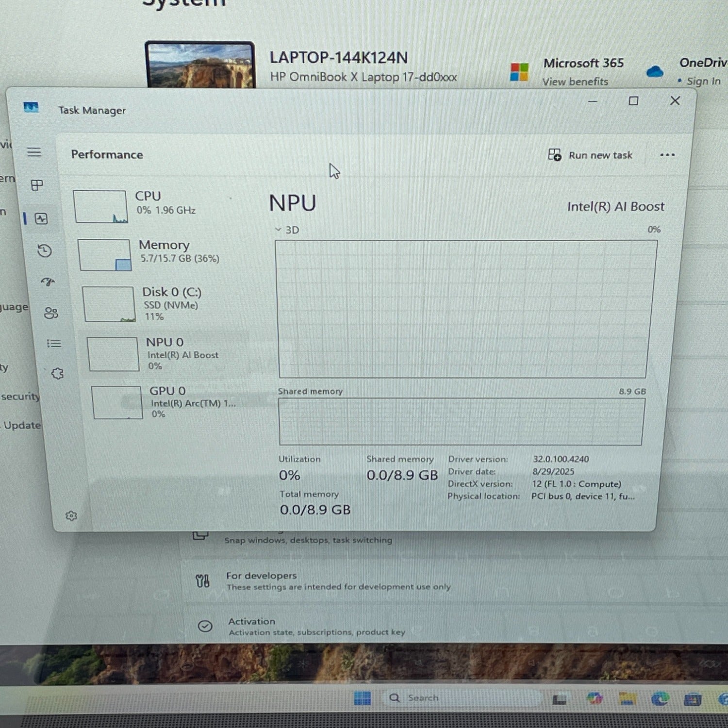728x728 pixels.
Task: Open the App history page icon
Action: (x=45, y=250)
